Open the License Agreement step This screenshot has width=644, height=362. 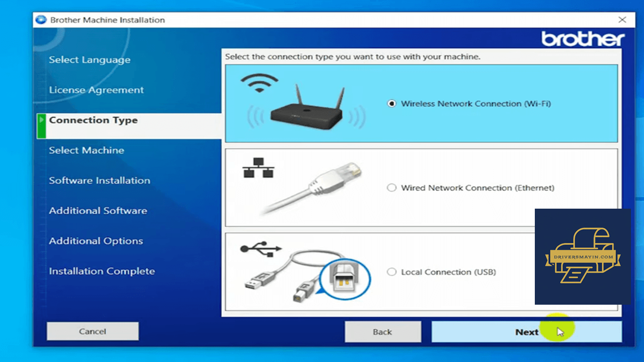(x=96, y=90)
